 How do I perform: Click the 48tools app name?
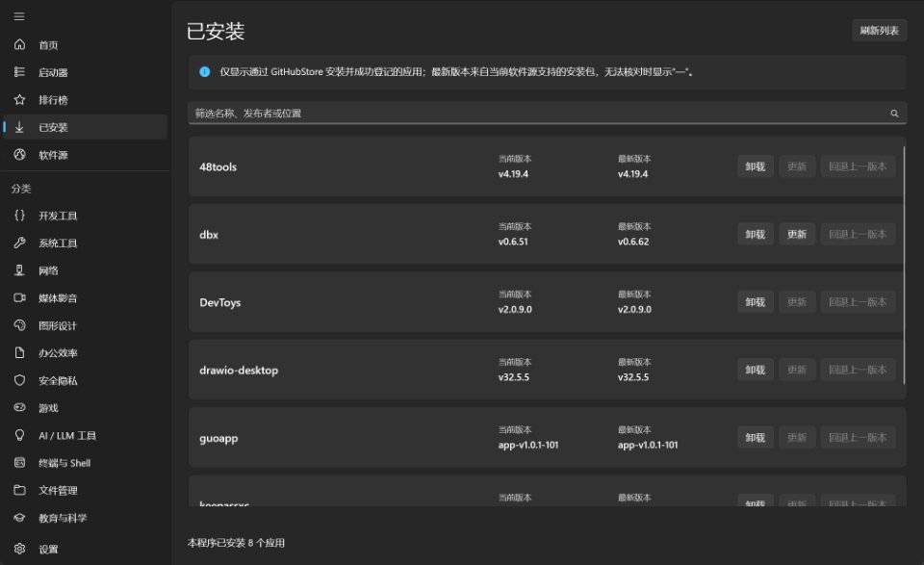click(x=218, y=167)
